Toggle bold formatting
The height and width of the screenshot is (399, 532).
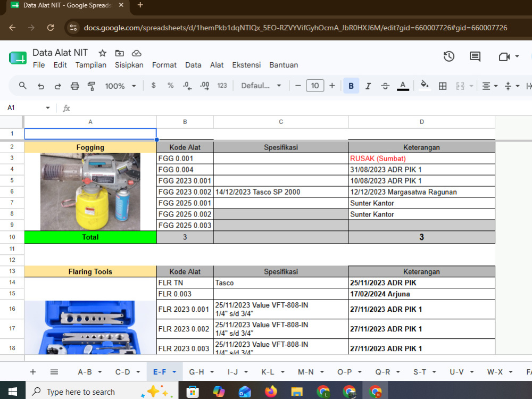click(351, 86)
